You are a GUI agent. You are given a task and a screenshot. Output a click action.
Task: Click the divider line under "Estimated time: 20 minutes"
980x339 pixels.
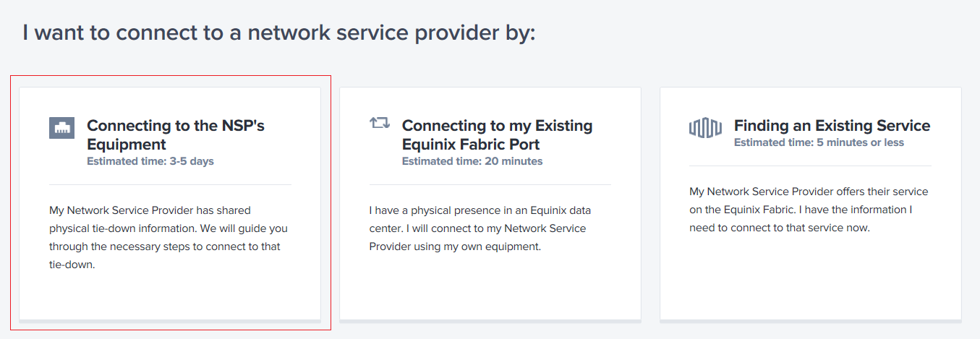(x=490, y=184)
